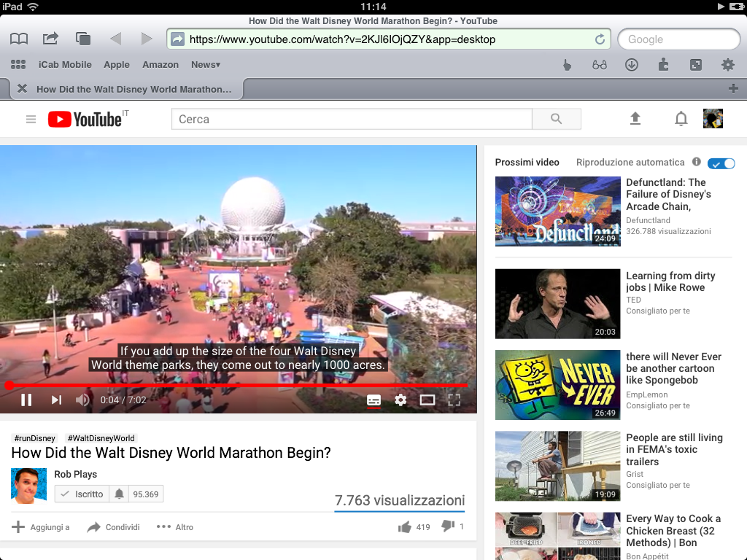Show autoplay info icon
The height and width of the screenshot is (560, 747).
[x=697, y=162]
